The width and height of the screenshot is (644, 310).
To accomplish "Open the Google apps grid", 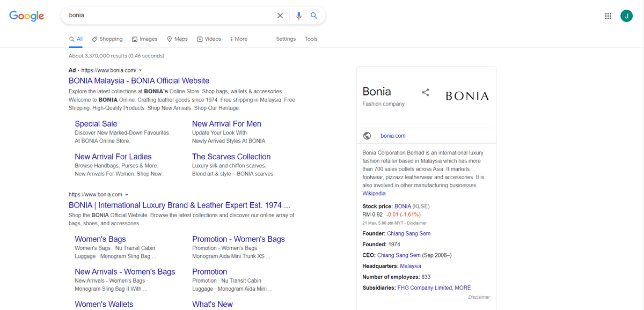I will click(x=608, y=16).
